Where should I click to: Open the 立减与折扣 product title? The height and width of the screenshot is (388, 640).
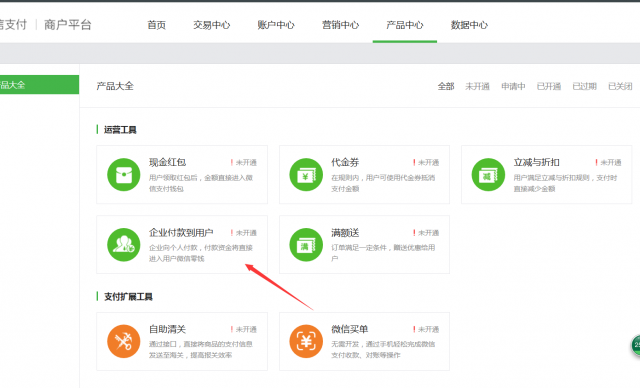click(x=536, y=162)
